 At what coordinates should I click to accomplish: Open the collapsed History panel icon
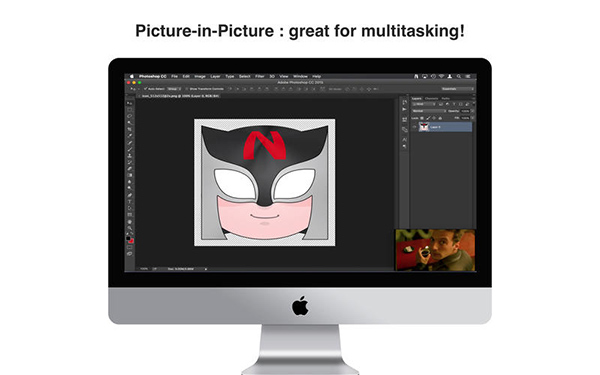click(405, 102)
